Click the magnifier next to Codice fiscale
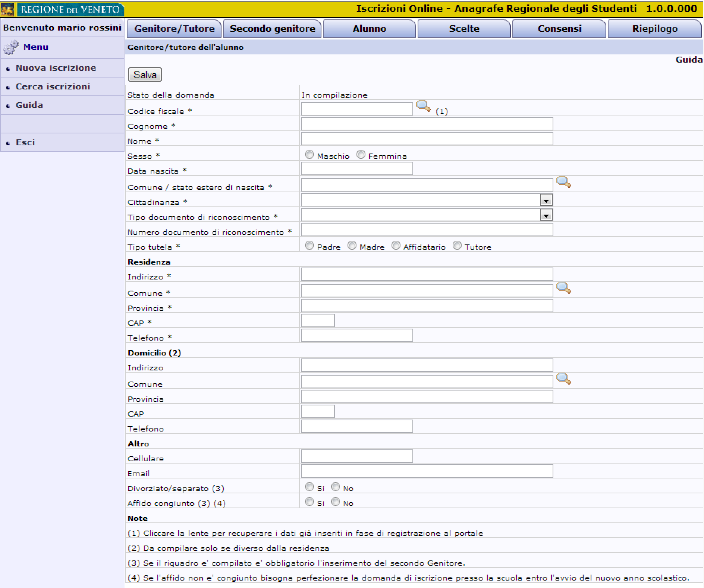The image size is (704, 588). (423, 106)
